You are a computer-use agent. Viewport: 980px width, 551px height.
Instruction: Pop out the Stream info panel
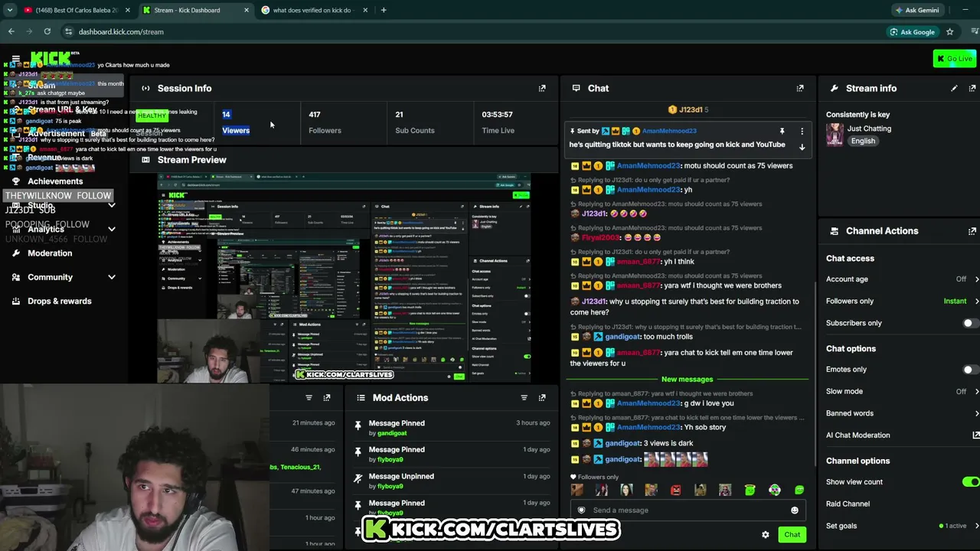[972, 88]
